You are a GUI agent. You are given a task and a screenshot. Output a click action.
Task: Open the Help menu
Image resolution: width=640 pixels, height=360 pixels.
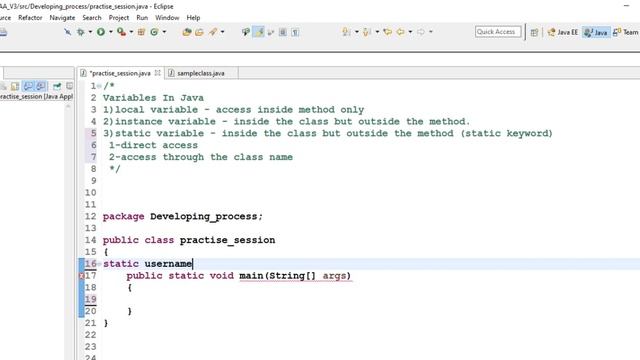[193, 18]
